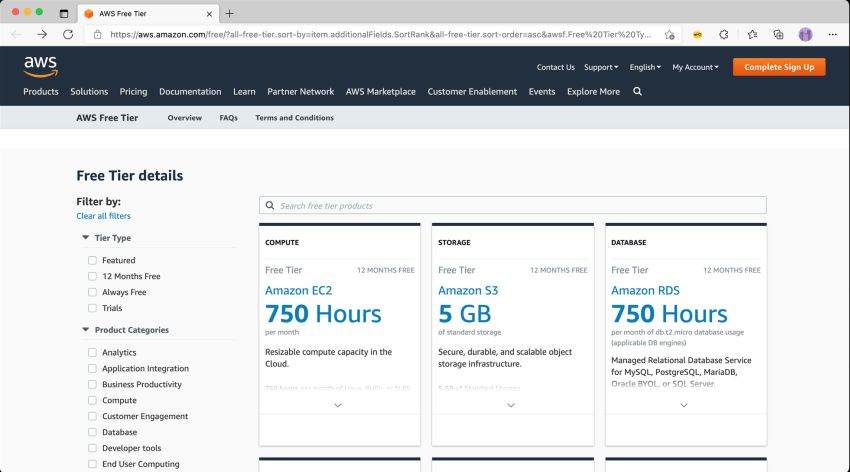Focus the Search free tier products field
The height and width of the screenshot is (472, 850).
tap(512, 205)
